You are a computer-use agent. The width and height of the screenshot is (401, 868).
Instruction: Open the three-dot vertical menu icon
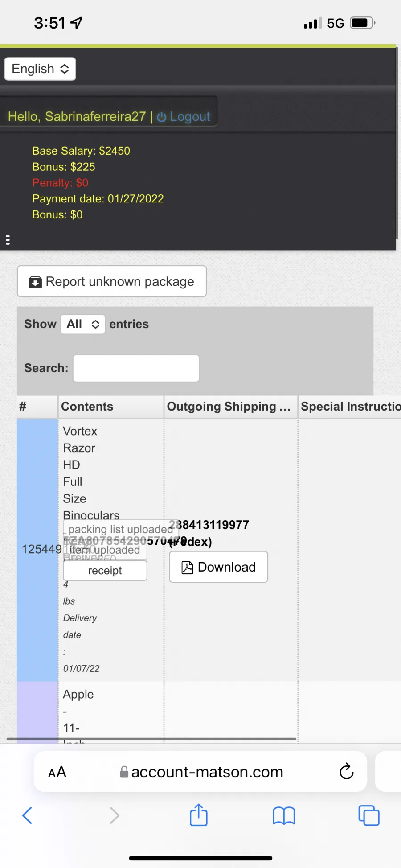coord(8,240)
